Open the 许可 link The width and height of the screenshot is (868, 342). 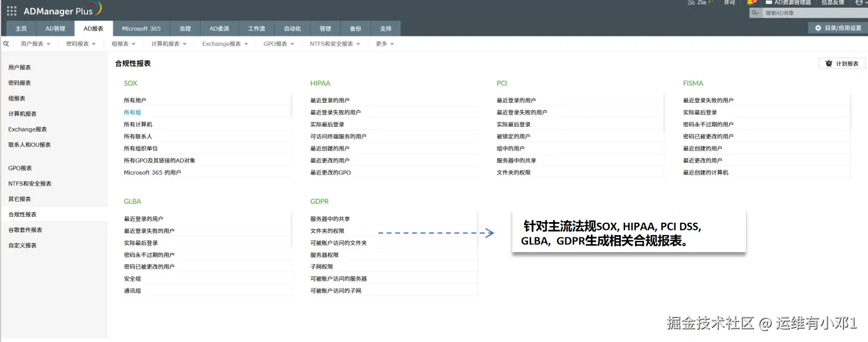pyautogui.click(x=729, y=2)
